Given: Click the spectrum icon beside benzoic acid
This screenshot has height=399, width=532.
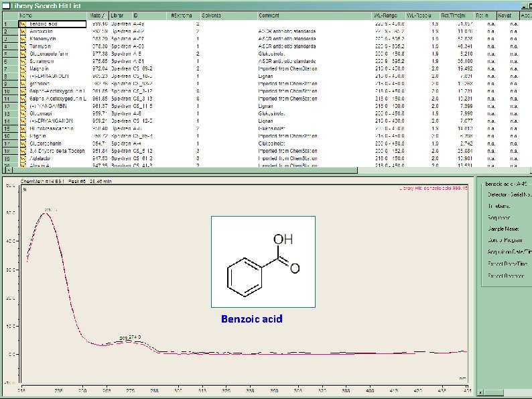Looking at the screenshot, I should tap(23, 24).
